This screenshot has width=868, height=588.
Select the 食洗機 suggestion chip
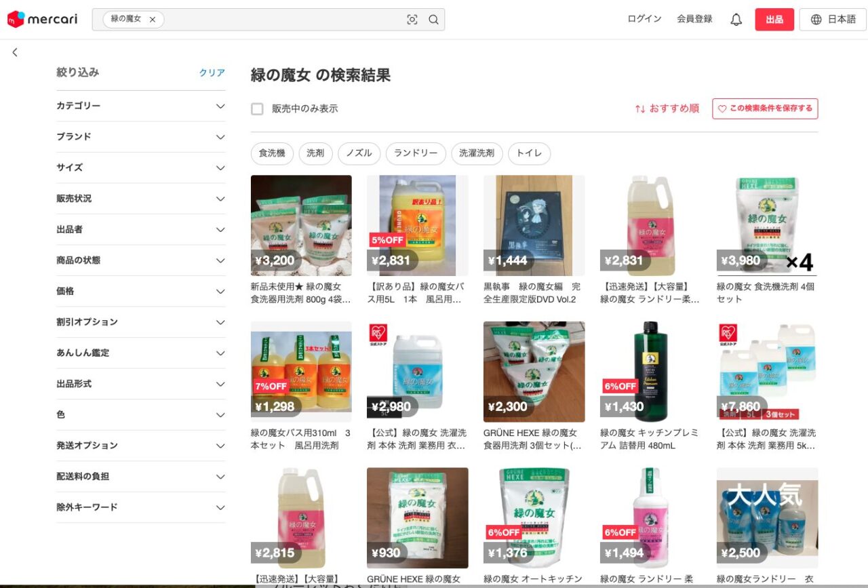272,153
